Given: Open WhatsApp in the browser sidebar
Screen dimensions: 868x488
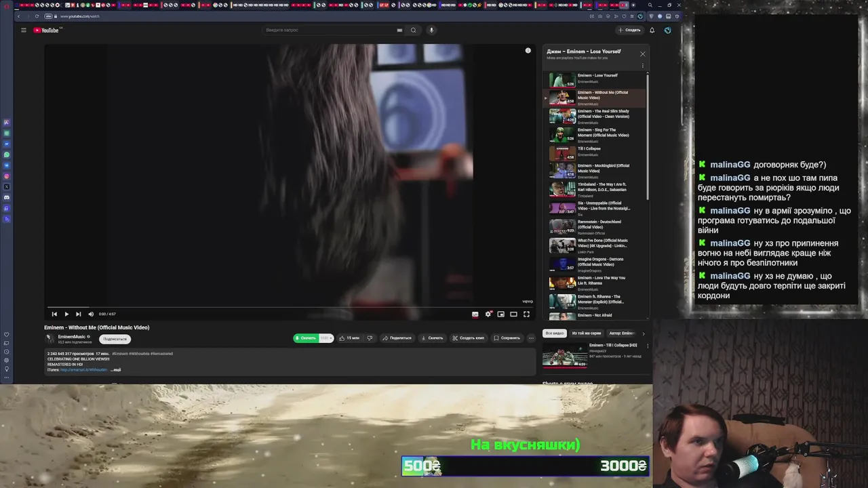Looking at the screenshot, I should pyautogui.click(x=7, y=155).
